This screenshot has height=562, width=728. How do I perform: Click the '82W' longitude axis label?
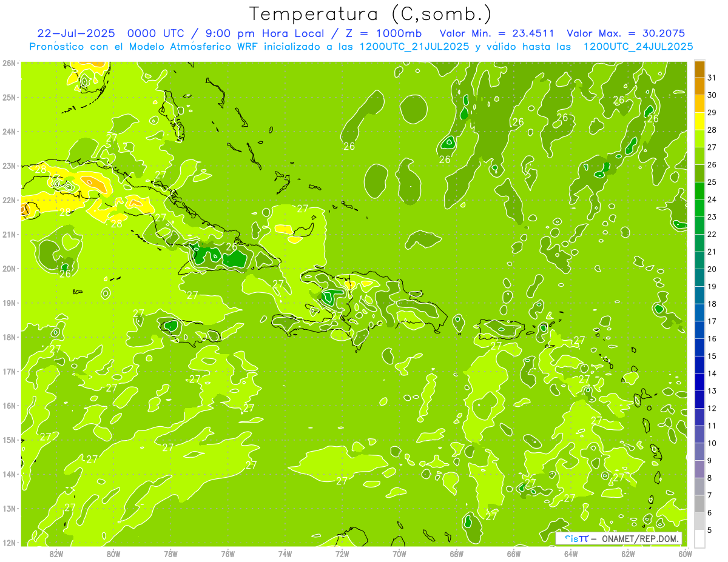click(x=56, y=554)
